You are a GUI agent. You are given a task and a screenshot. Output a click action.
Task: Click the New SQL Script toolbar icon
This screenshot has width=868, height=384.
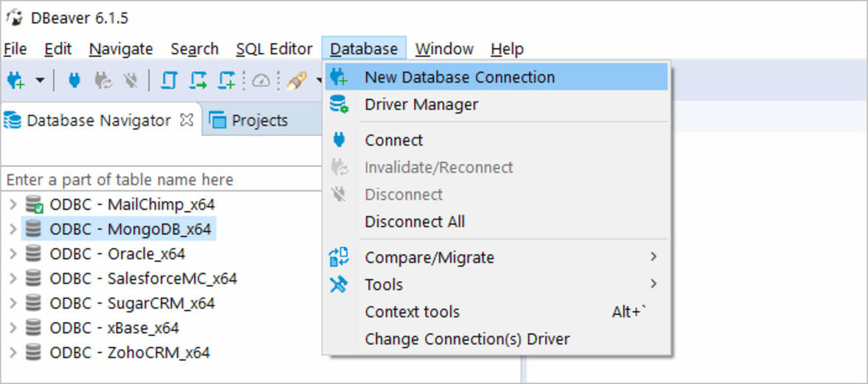(227, 81)
